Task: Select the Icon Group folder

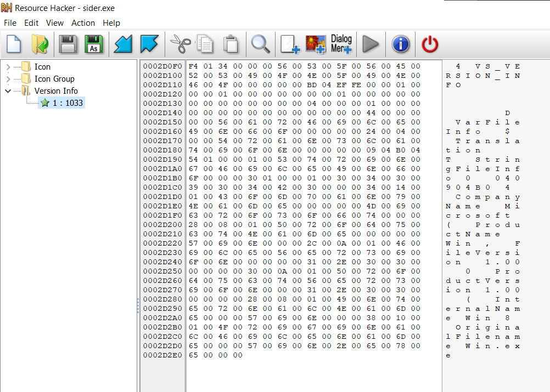Action: [x=48, y=79]
